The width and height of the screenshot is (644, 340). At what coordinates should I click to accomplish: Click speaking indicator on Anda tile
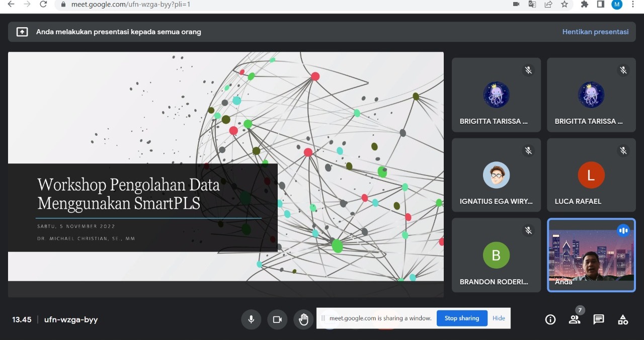point(623,230)
